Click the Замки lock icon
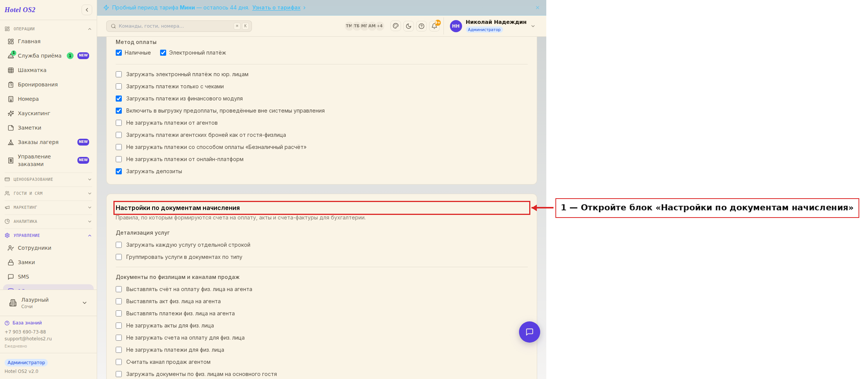 11,262
